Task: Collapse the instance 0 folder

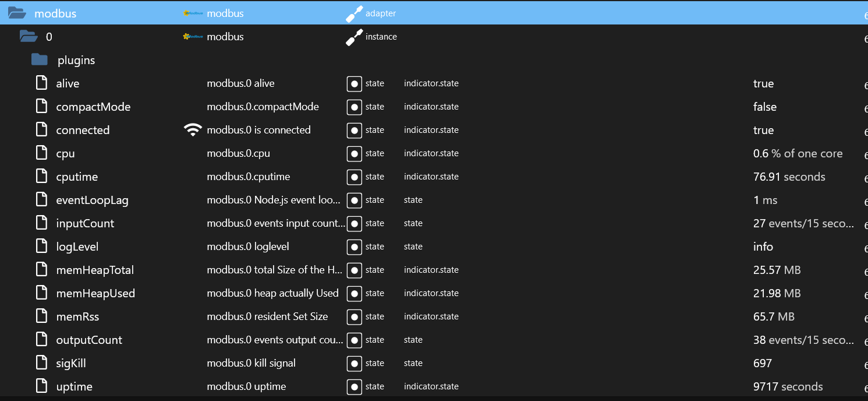Action: (x=29, y=37)
